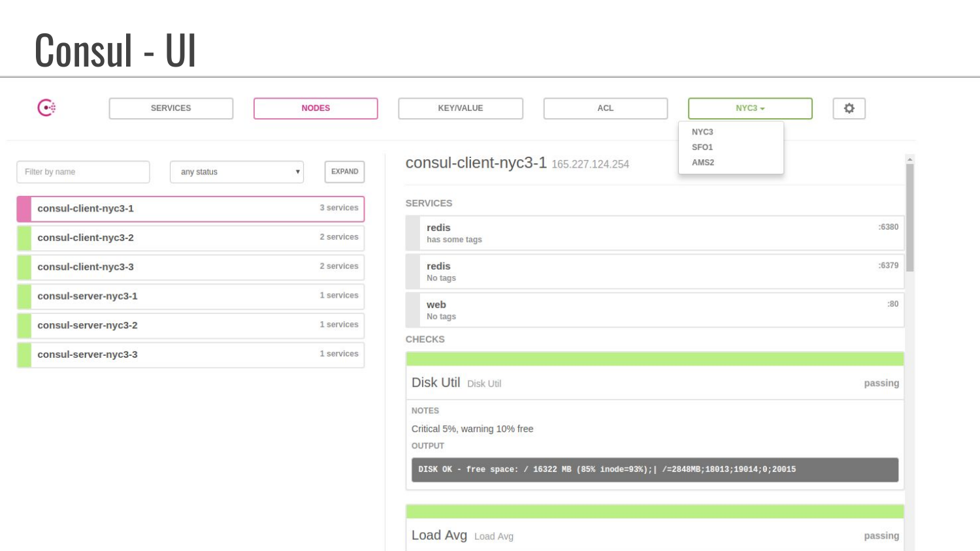Open the redis service on port 6380

(x=655, y=233)
